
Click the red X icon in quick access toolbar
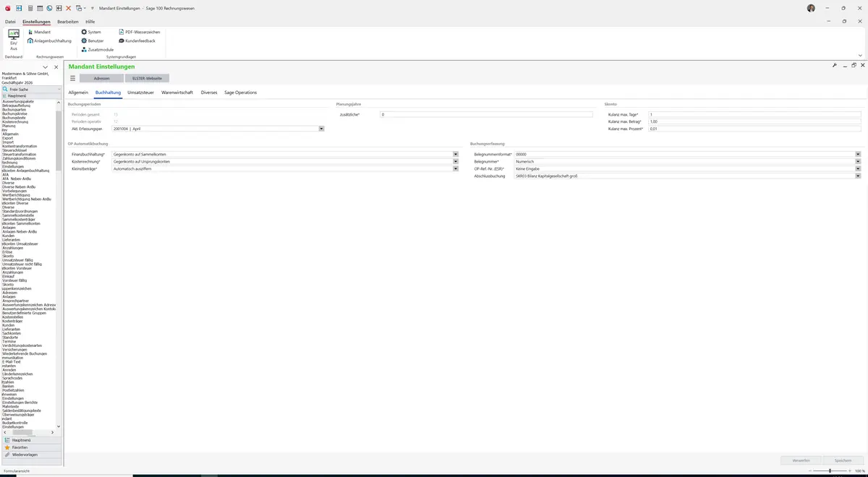click(69, 8)
